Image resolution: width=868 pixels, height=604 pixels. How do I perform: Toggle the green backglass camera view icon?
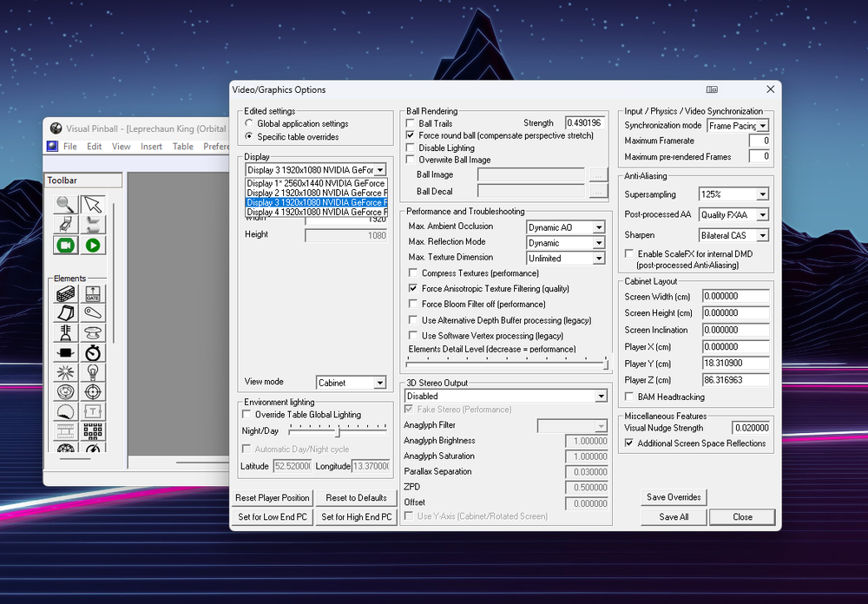pos(65,245)
